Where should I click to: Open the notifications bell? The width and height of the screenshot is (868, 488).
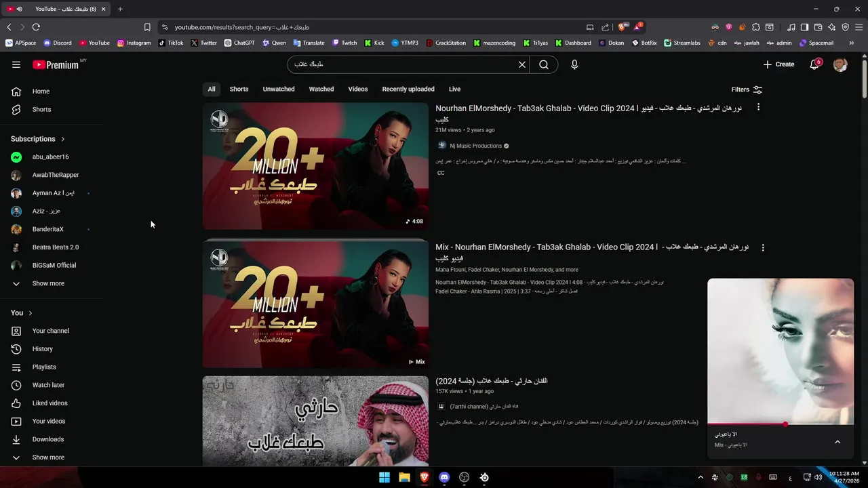pyautogui.click(x=815, y=64)
